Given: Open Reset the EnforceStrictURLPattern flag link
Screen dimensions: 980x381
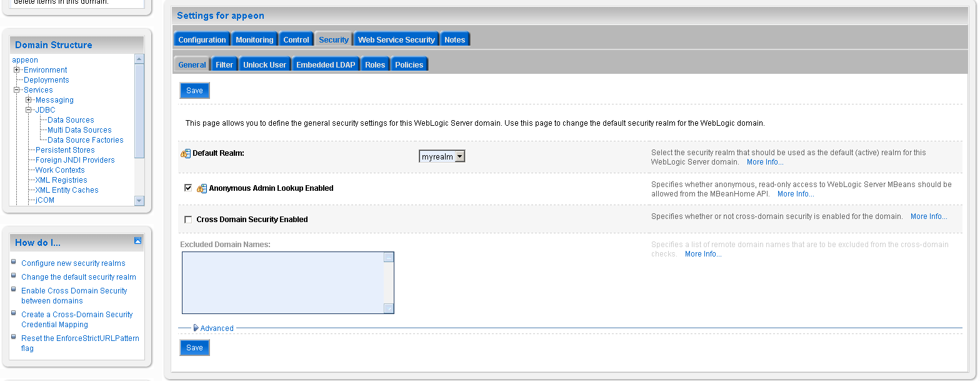Looking at the screenshot, I should (80, 343).
